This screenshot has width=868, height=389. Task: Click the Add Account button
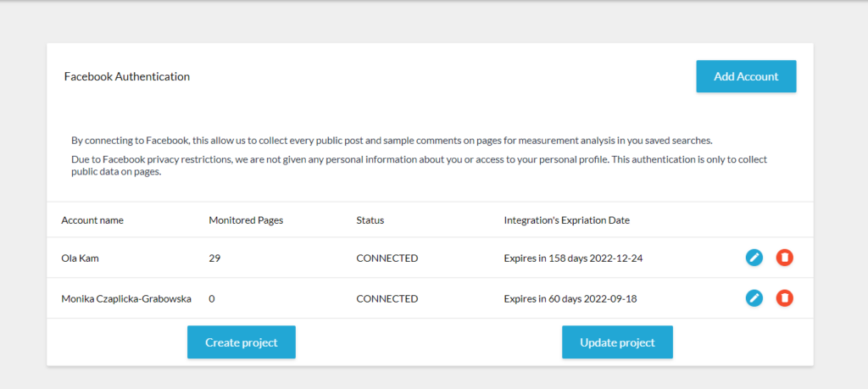(746, 76)
